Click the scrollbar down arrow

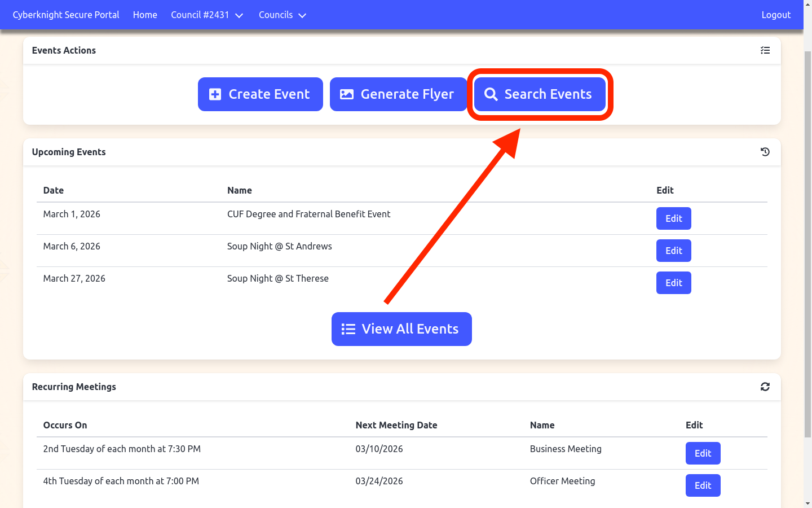(807, 503)
